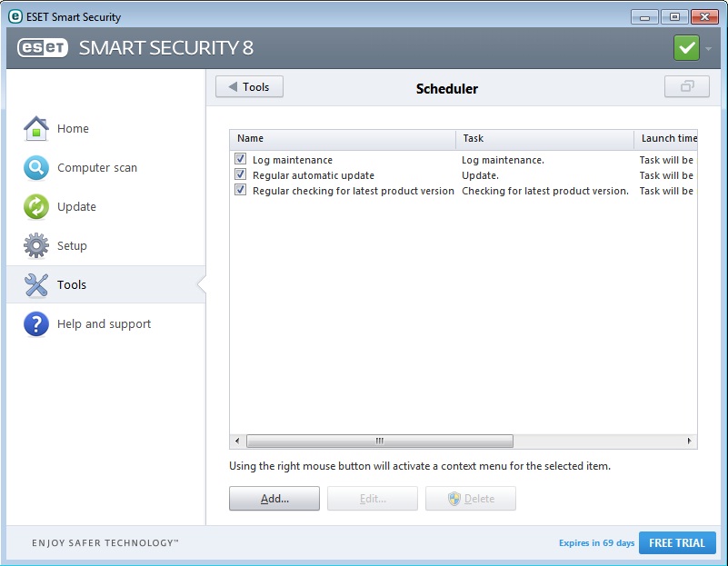Uncheck the Log maintenance task checkbox
728x566 pixels.
click(241, 159)
